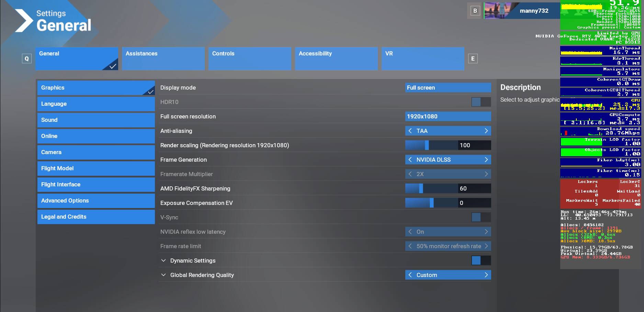
Task: Click right arrow on Frame Generation NVIDIA DLSS
Action: tap(486, 160)
